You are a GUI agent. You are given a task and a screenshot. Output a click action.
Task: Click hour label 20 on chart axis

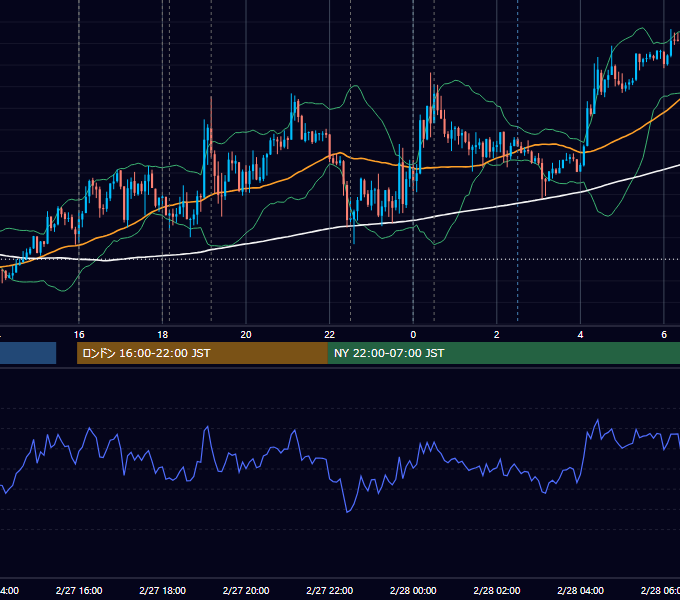coord(246,334)
